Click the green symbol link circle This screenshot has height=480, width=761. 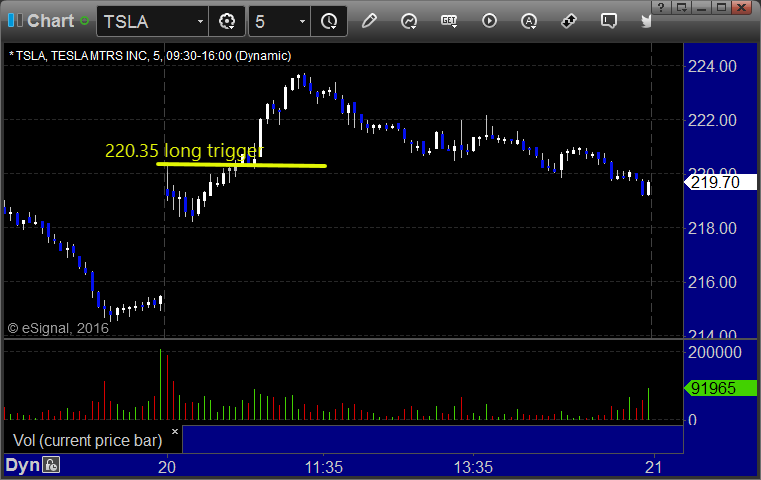84,21
